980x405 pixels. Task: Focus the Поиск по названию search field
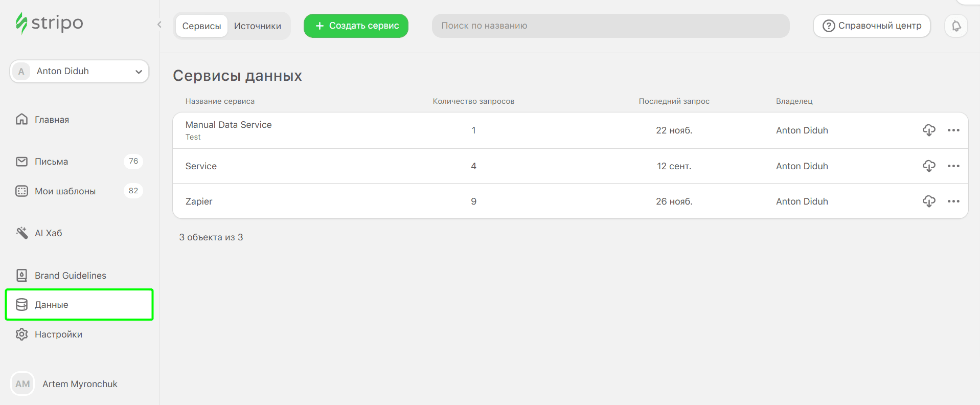[610, 26]
